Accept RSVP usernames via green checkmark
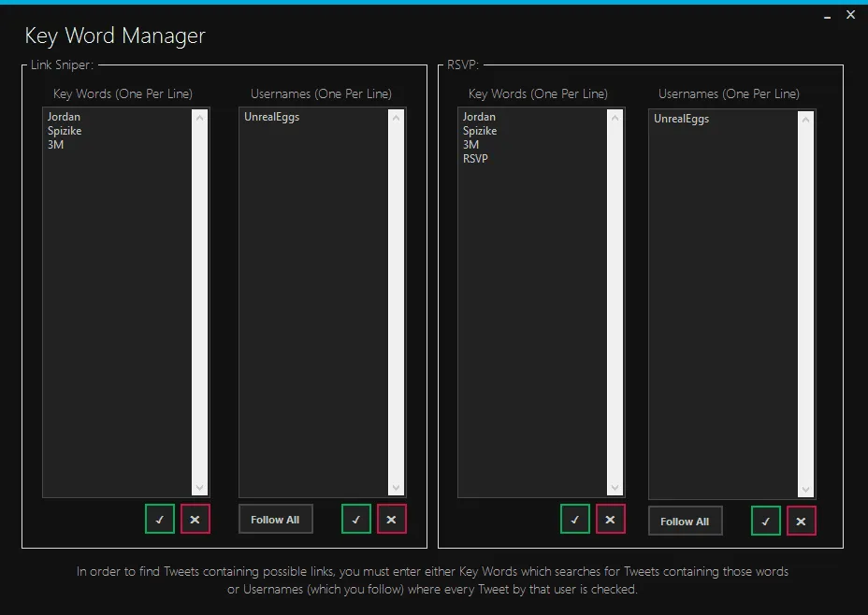The image size is (868, 615). tap(766, 521)
